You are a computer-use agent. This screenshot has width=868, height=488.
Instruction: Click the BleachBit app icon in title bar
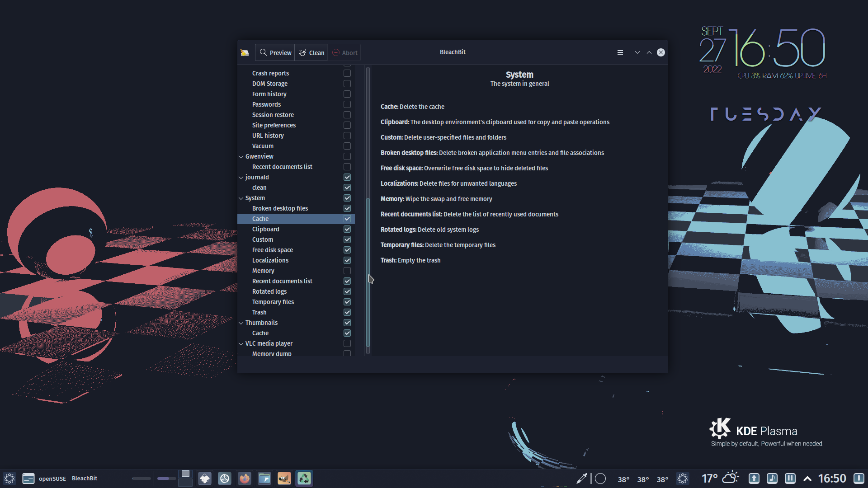click(245, 52)
